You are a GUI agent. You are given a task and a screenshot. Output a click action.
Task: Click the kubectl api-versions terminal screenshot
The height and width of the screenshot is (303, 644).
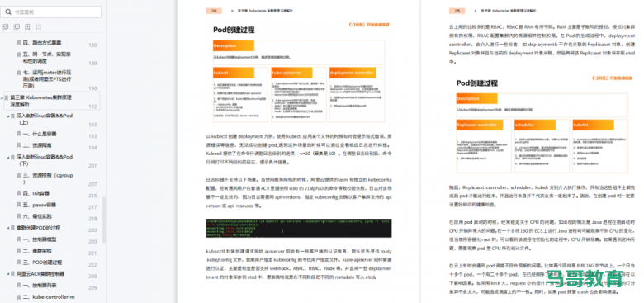tap(299, 228)
